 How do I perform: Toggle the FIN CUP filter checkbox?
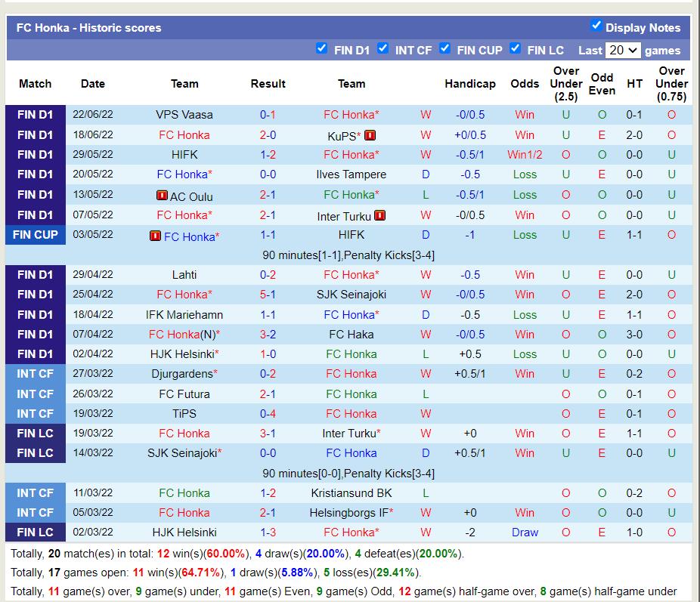(x=444, y=48)
